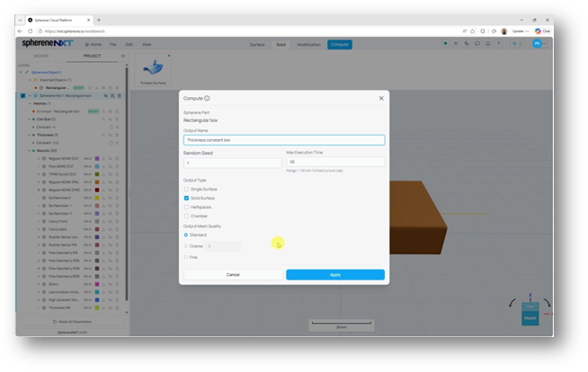
Task: Click the magenta swatch for DFenv
Action: pos(97,284)
